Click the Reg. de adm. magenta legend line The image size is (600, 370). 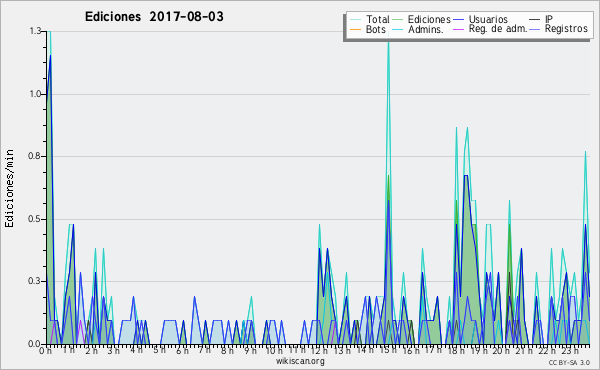point(458,29)
